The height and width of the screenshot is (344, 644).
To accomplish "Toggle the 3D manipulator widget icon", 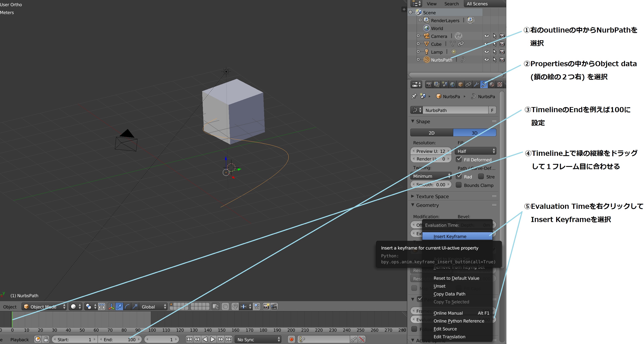I will click(x=111, y=307).
